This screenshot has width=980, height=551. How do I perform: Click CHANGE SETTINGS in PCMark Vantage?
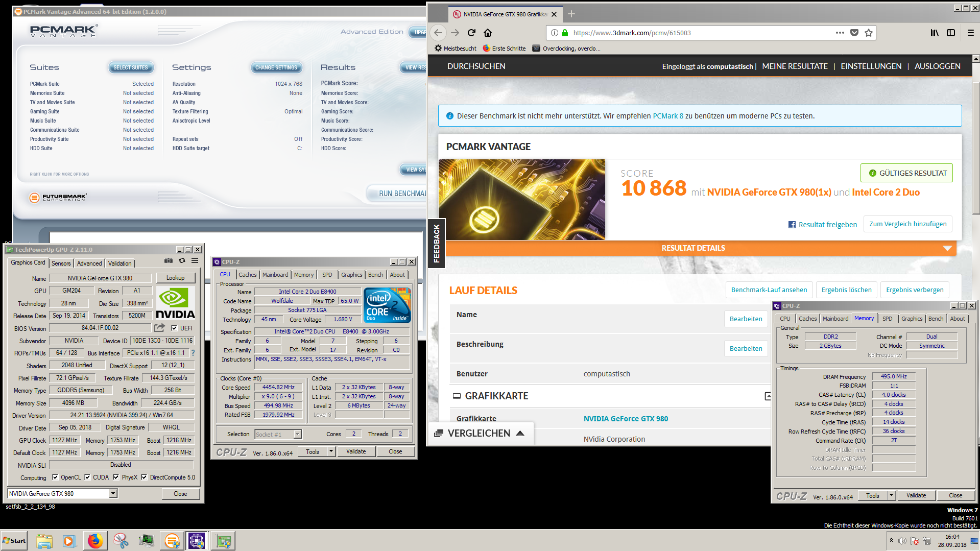pyautogui.click(x=276, y=67)
